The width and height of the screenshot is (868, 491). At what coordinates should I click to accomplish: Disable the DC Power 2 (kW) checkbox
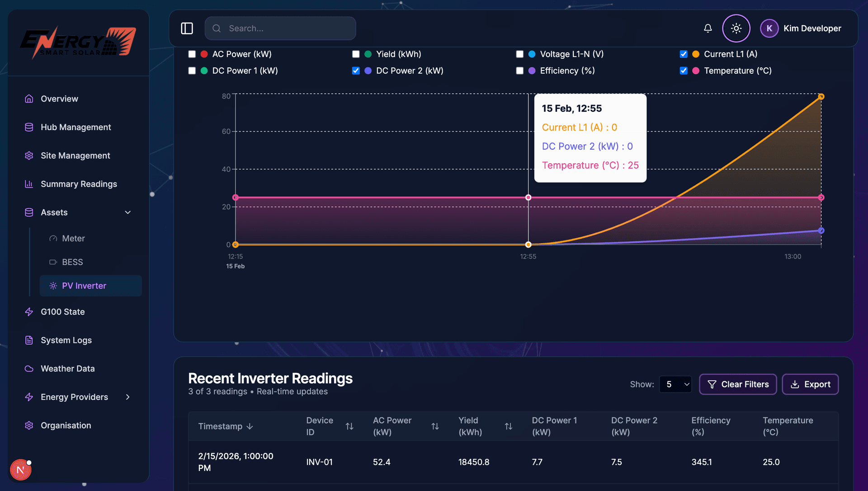click(356, 71)
